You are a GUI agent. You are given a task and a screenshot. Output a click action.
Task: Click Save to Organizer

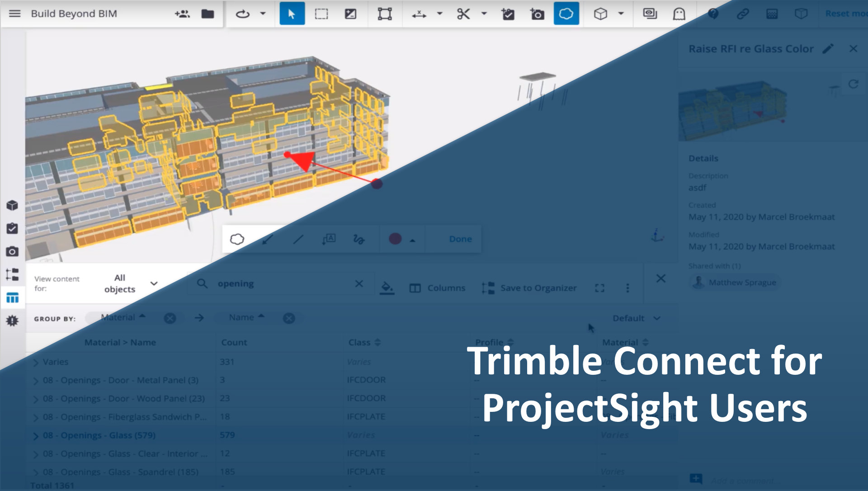pyautogui.click(x=529, y=288)
